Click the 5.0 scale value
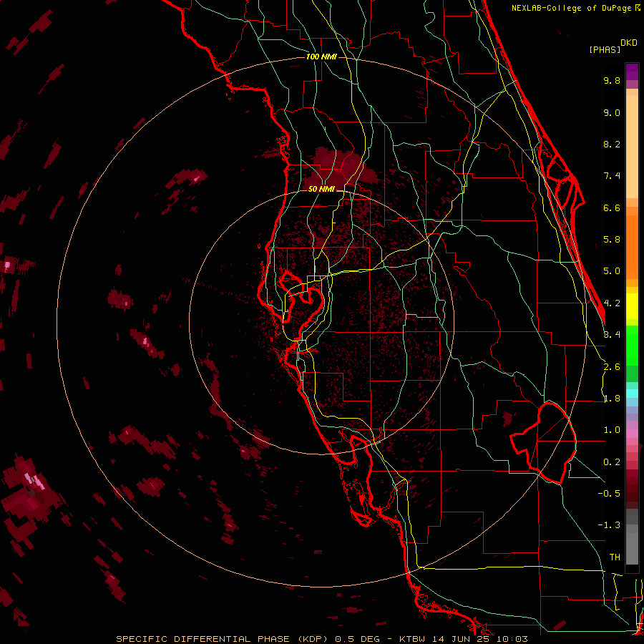Viewport: 644px width, 644px height. (612, 271)
